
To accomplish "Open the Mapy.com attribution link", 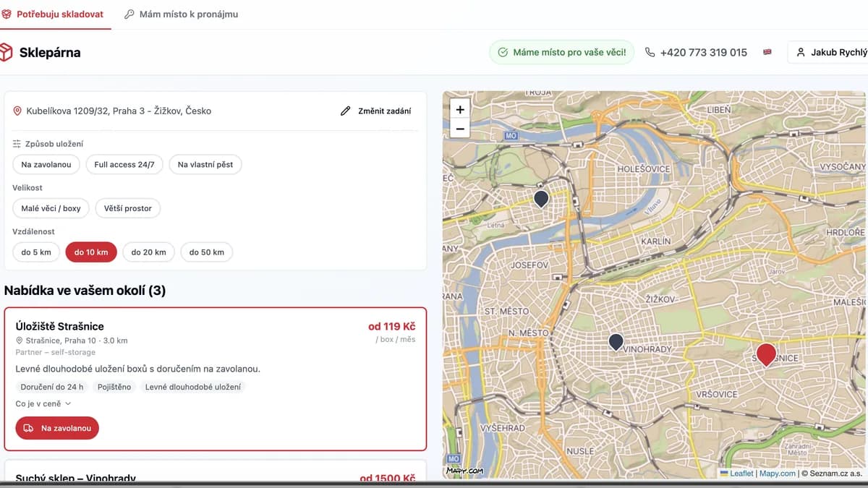I will pyautogui.click(x=778, y=474).
